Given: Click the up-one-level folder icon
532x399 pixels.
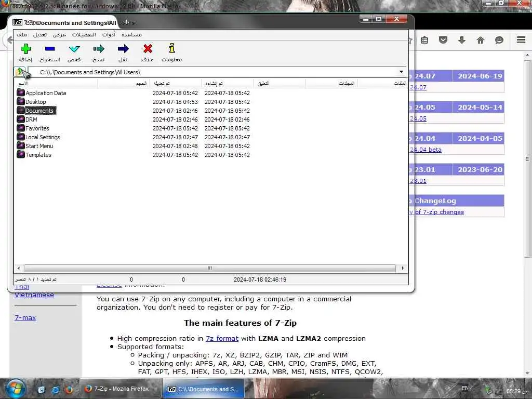Looking at the screenshot, I should (19, 72).
